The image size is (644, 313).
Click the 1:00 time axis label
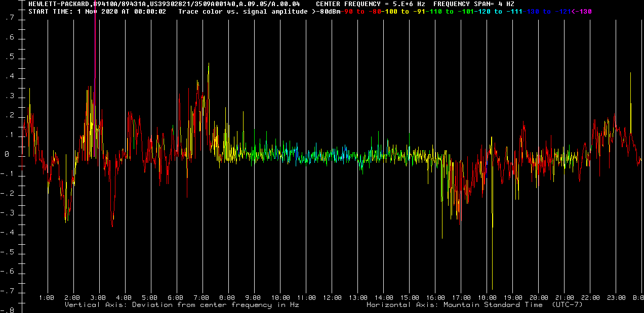pyautogui.click(x=47, y=298)
